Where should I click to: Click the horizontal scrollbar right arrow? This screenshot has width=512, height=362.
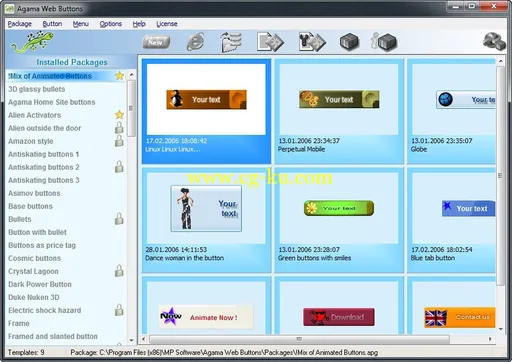point(490,339)
